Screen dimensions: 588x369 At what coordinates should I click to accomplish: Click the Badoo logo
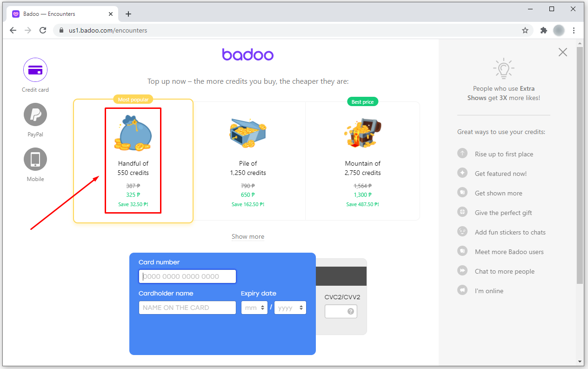(x=247, y=55)
